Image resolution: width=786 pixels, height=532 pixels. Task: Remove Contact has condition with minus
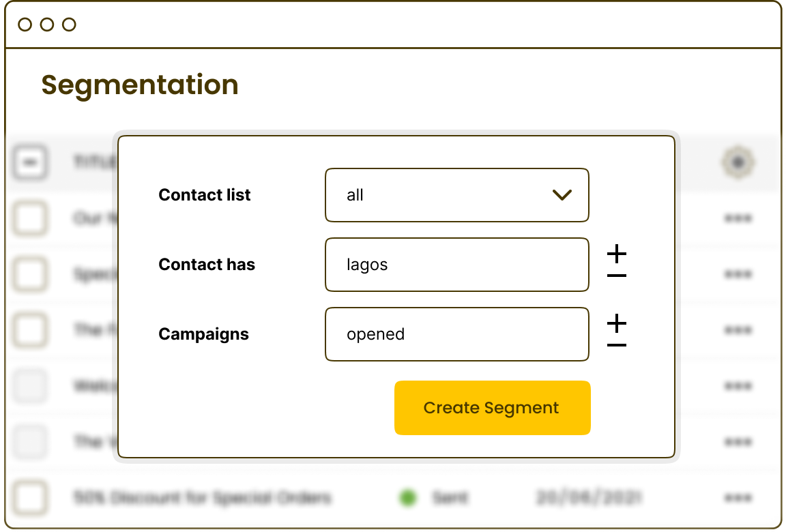point(617,276)
